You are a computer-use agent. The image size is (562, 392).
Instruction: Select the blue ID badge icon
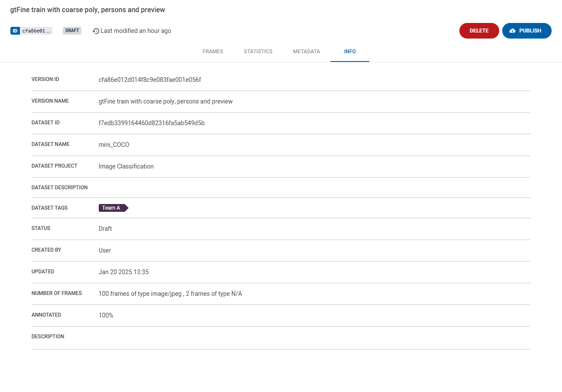[15, 30]
